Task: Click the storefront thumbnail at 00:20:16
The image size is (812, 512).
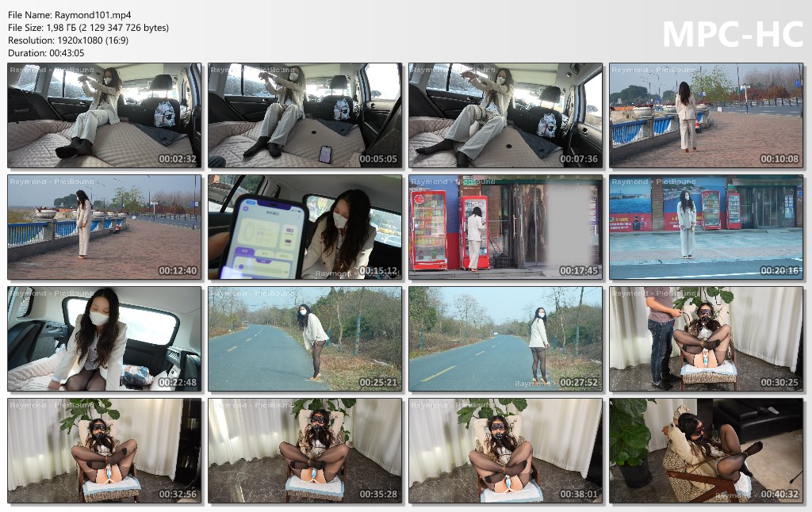Action: [x=706, y=227]
